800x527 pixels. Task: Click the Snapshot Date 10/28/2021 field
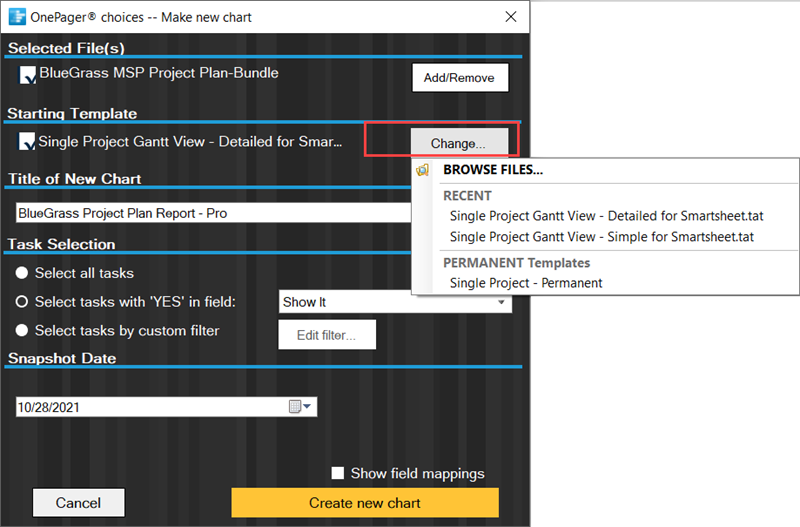coord(166,407)
